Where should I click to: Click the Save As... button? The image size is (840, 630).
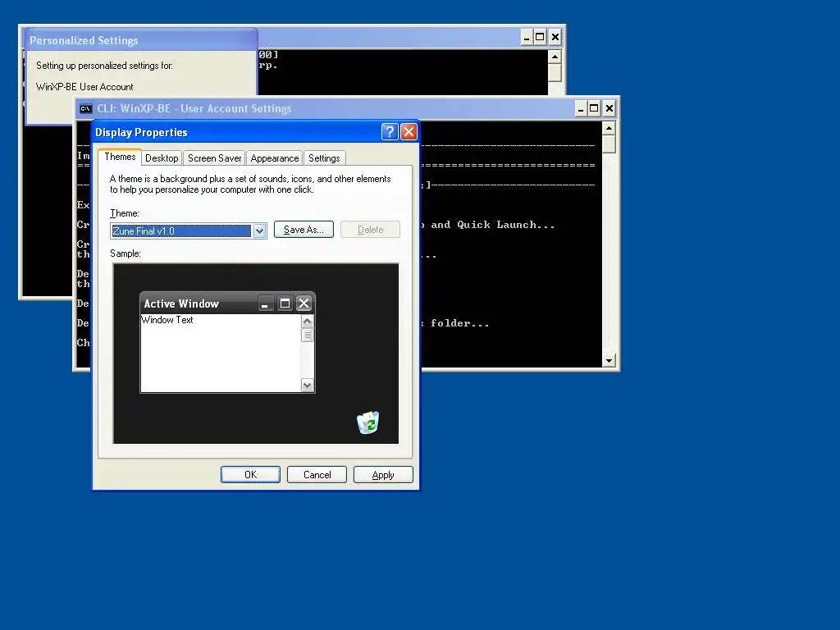(x=304, y=230)
